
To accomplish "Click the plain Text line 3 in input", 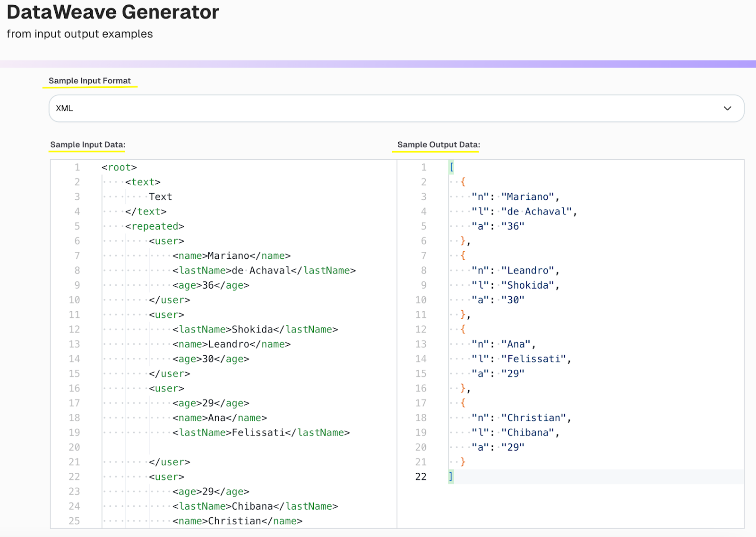I will 161,196.
